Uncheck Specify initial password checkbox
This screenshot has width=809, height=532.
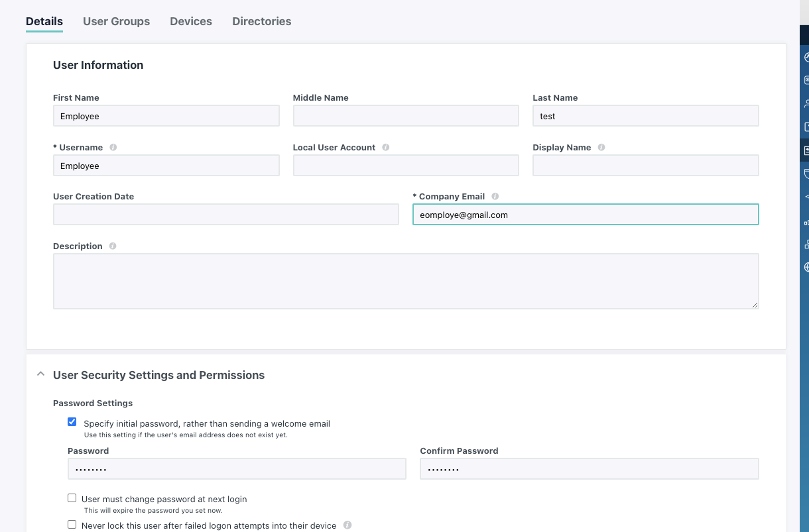72,422
